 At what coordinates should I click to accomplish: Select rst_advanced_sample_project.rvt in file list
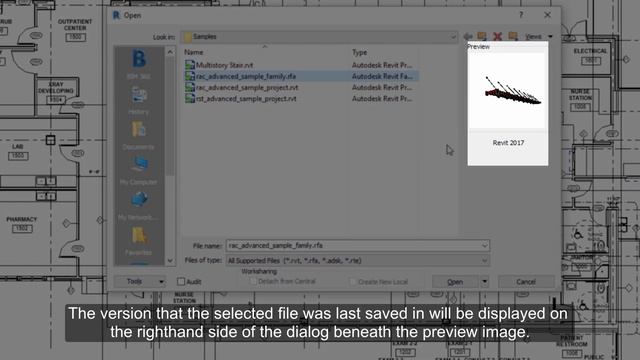coord(246,98)
